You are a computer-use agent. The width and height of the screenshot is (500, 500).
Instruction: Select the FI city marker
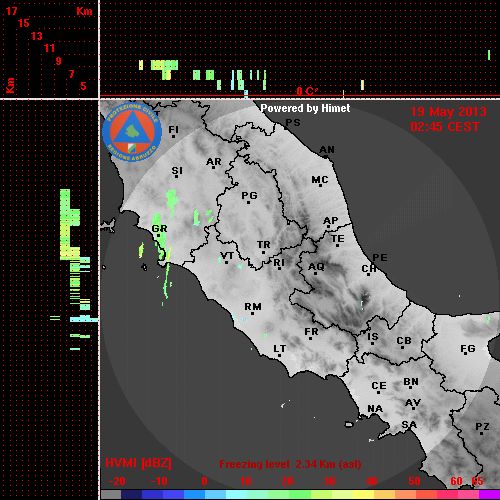click(x=173, y=136)
